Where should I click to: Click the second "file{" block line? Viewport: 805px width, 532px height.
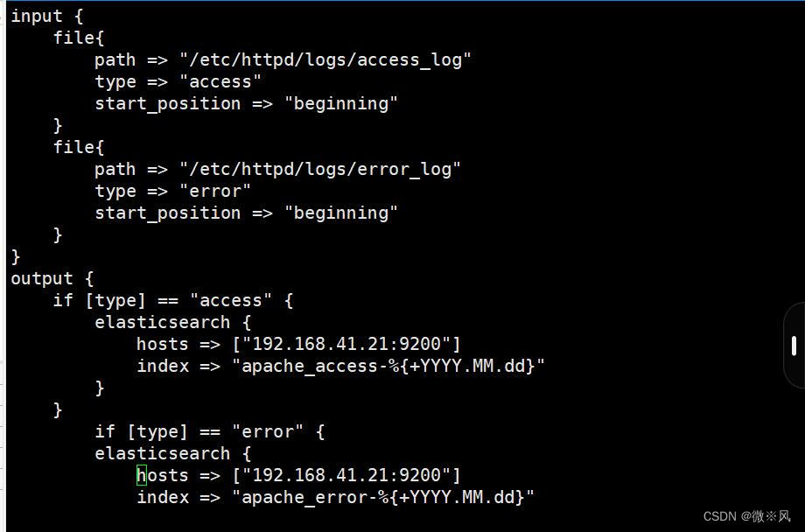[79, 147]
